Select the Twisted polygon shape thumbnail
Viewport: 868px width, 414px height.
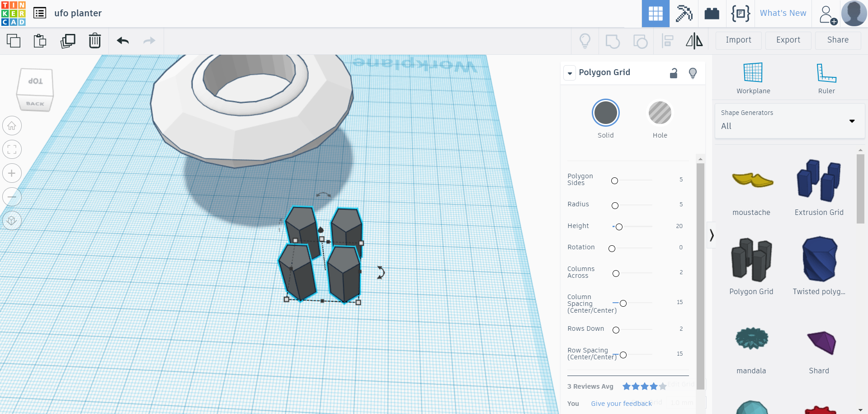[x=819, y=259]
